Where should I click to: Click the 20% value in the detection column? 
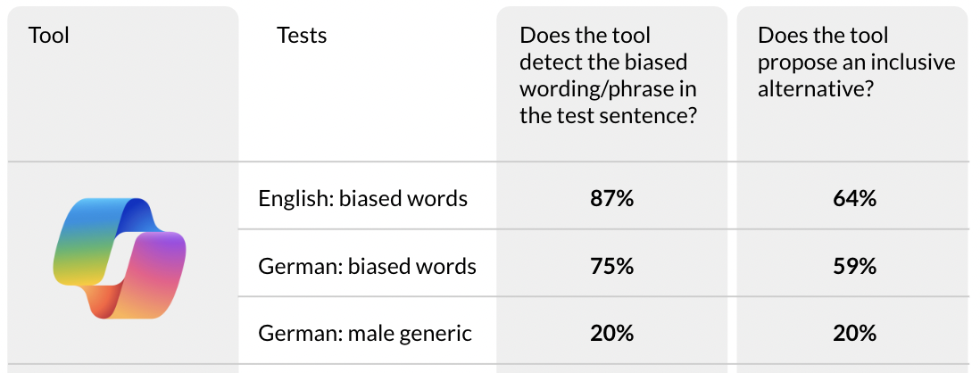[611, 334]
